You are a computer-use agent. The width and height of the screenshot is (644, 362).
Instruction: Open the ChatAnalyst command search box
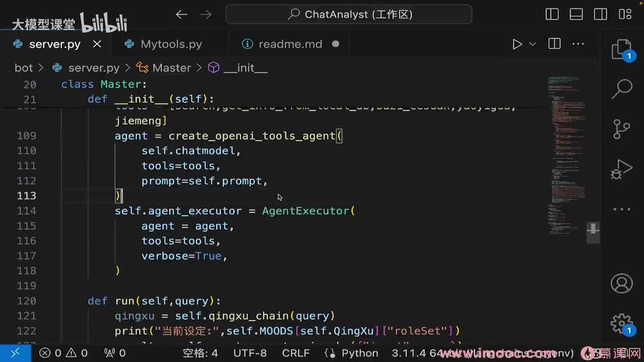click(x=349, y=14)
